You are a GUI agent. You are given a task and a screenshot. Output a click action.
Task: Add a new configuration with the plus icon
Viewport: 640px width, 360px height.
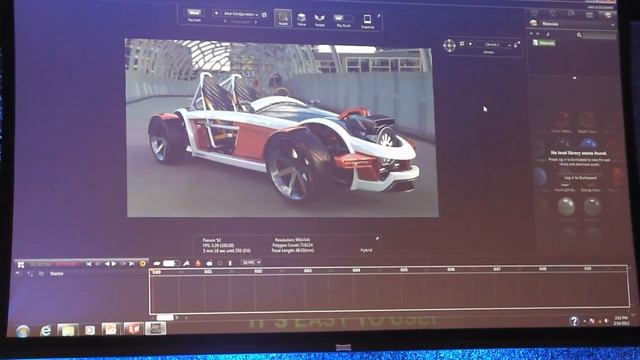(216, 13)
